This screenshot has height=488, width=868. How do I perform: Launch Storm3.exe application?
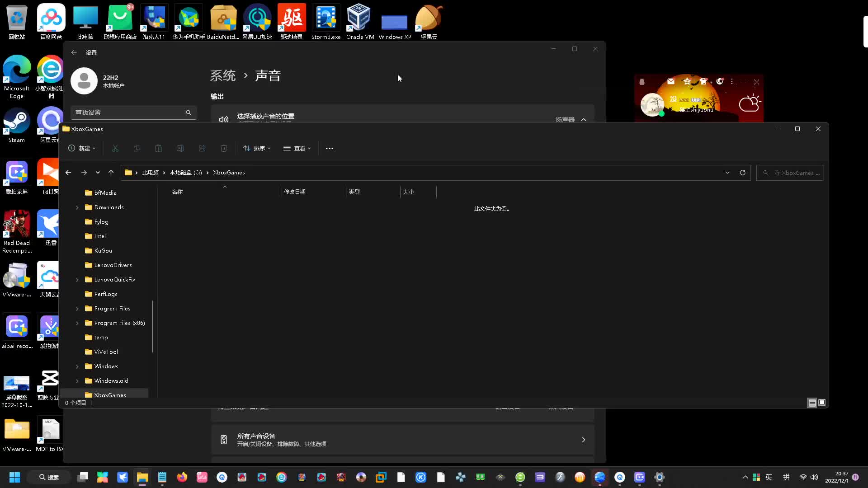[x=325, y=21]
